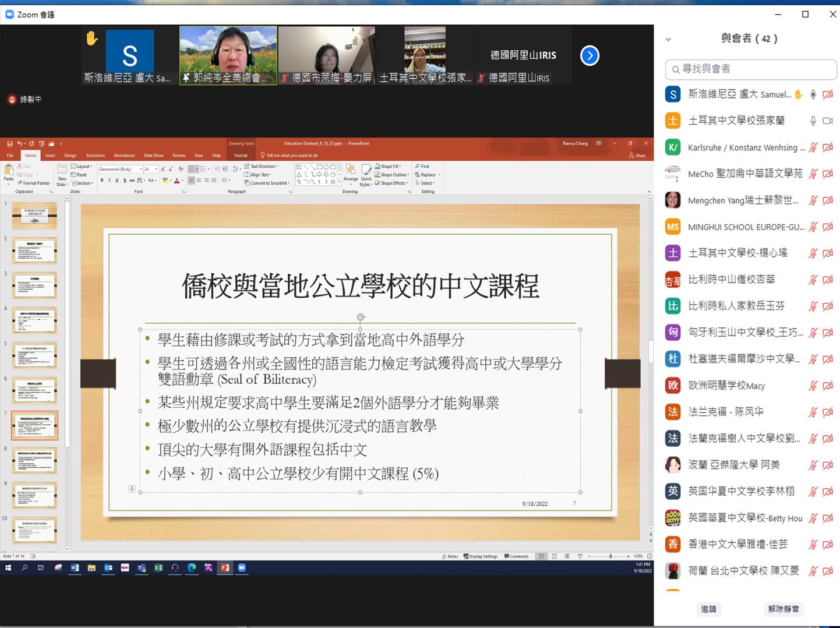Switch to the Design tab
The width and height of the screenshot is (840, 628).
(70, 156)
